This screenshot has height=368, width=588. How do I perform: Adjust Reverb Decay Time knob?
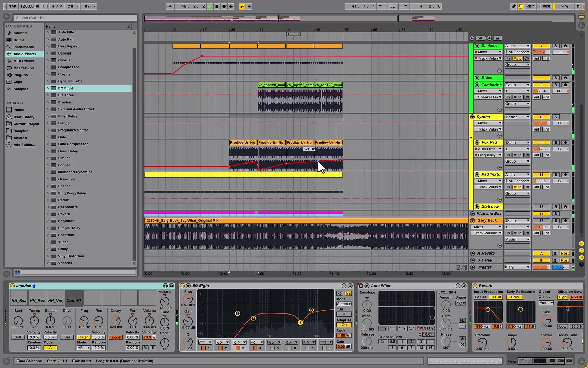click(567, 342)
